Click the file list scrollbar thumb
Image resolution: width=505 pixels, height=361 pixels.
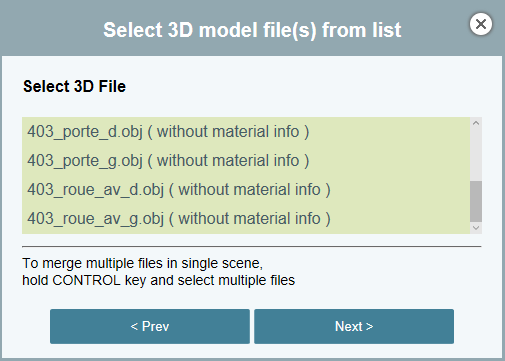point(476,201)
